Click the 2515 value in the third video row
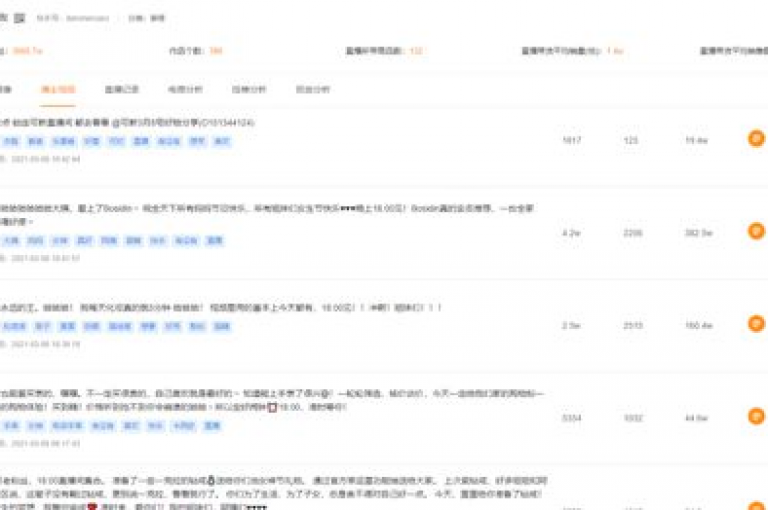 pyautogui.click(x=633, y=325)
